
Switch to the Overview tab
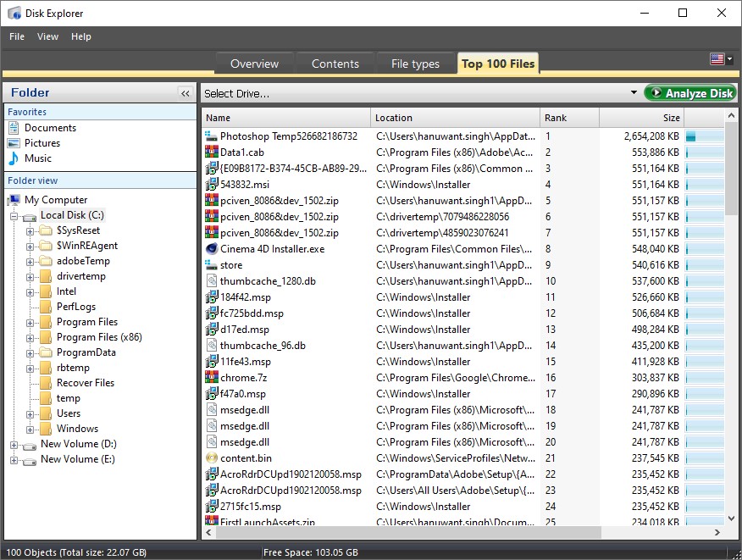(x=254, y=63)
